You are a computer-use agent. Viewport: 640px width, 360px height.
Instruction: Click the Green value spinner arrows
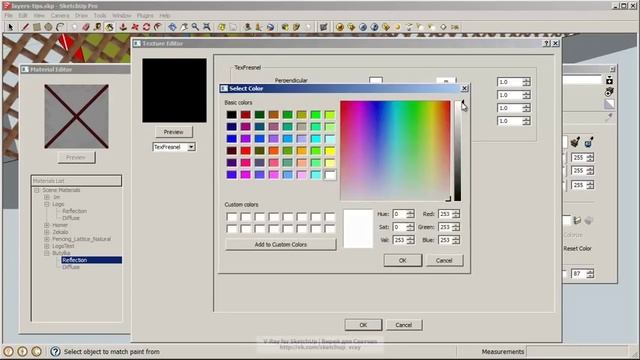(456, 227)
